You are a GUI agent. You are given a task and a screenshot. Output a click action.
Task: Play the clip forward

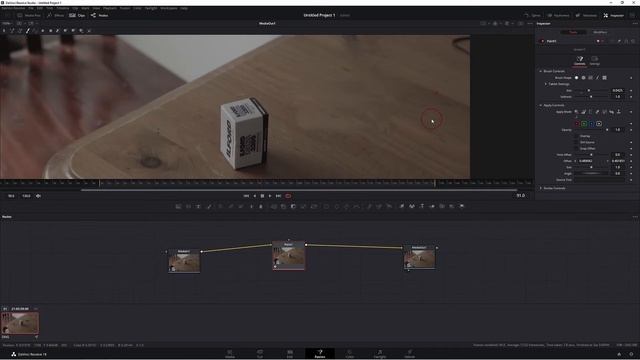[x=270, y=196]
